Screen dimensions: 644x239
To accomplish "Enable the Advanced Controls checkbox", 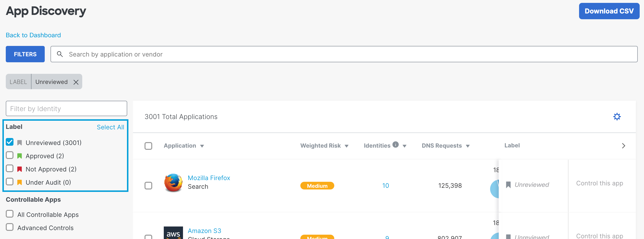I will pyautogui.click(x=10, y=227).
